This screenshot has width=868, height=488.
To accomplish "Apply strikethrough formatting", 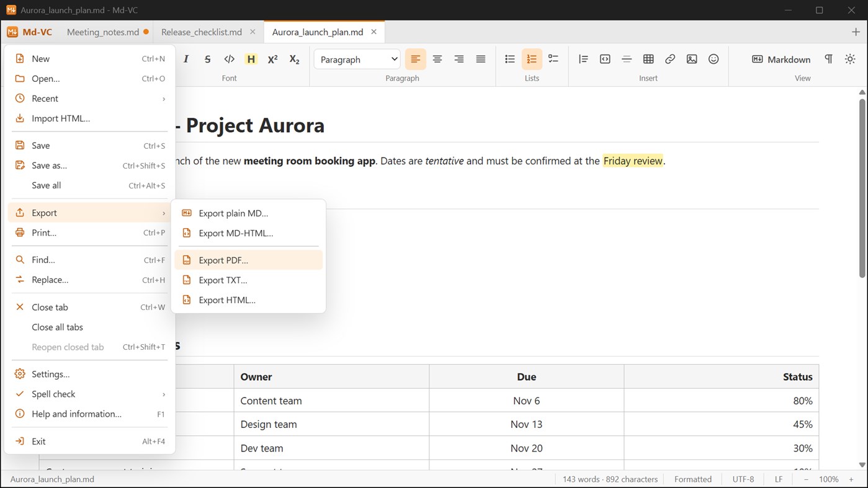I will [208, 60].
